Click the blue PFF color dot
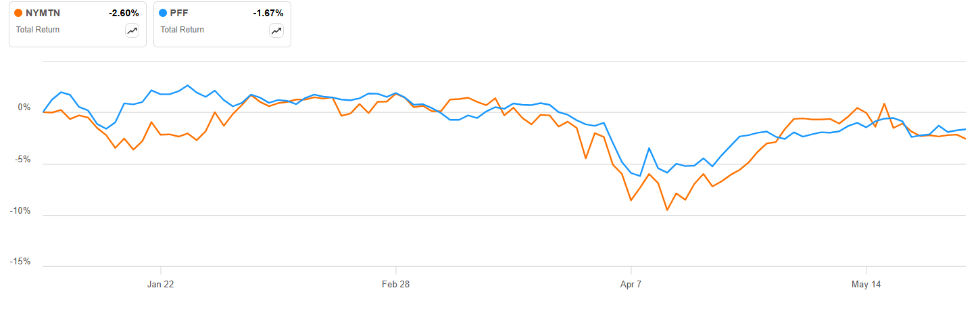The height and width of the screenshot is (309, 980). tap(162, 13)
